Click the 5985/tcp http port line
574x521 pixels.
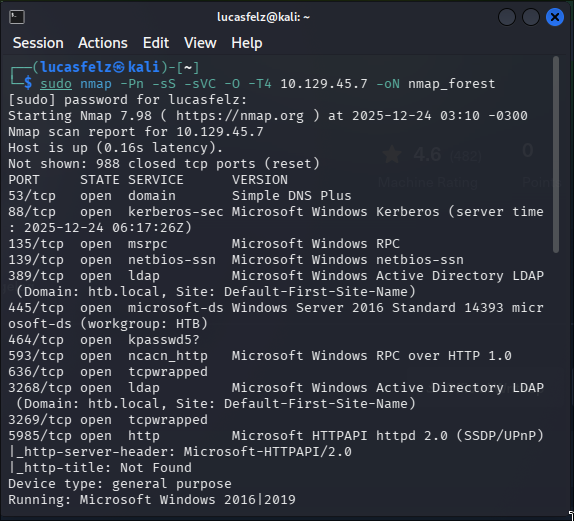click(276, 436)
